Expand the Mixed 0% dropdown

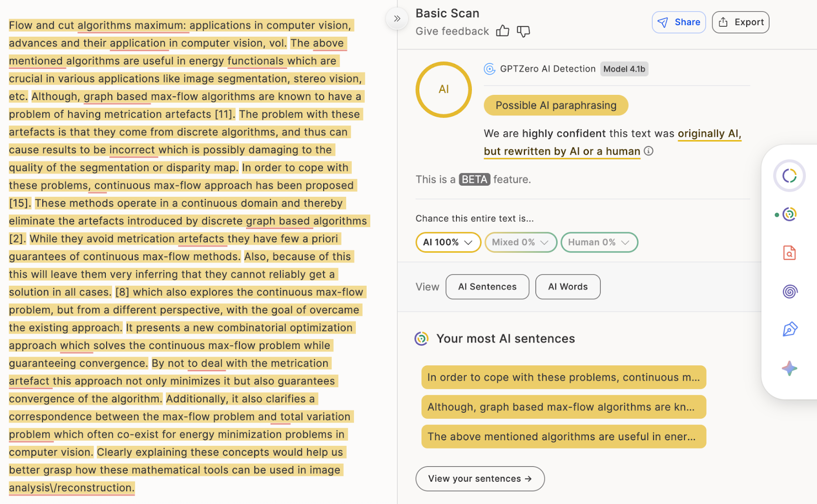tap(520, 242)
